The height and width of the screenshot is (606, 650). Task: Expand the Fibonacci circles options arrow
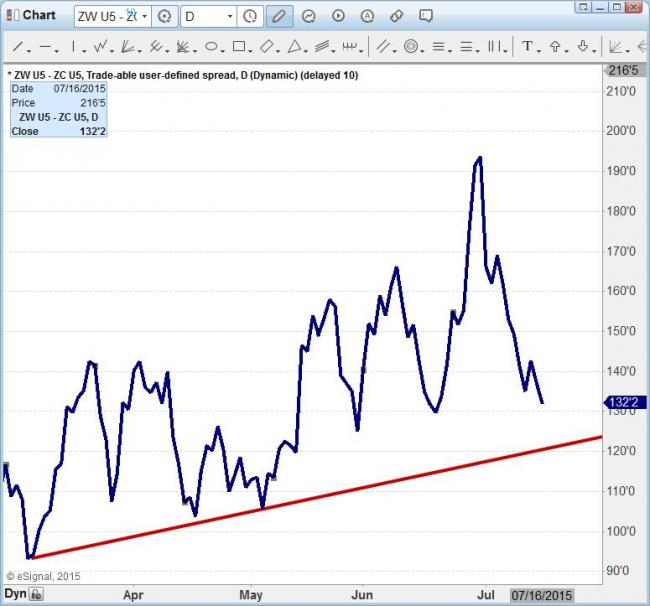pyautogui.click(x=422, y=51)
